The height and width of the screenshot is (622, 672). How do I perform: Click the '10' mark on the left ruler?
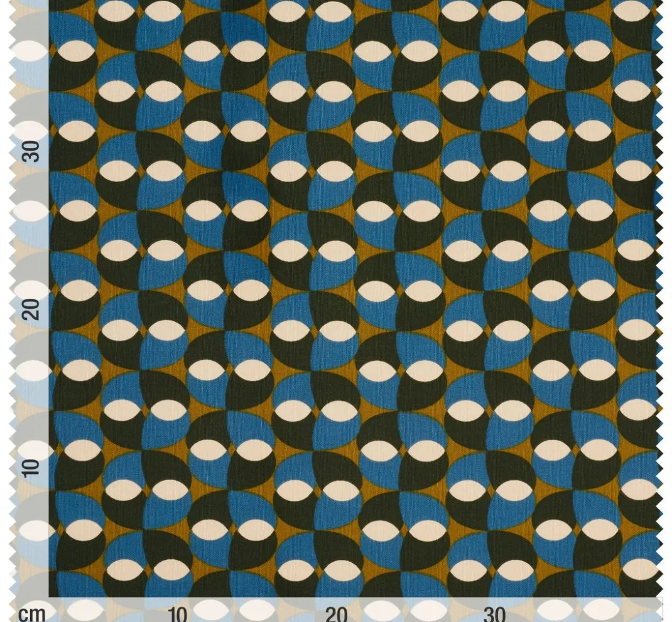pos(31,468)
